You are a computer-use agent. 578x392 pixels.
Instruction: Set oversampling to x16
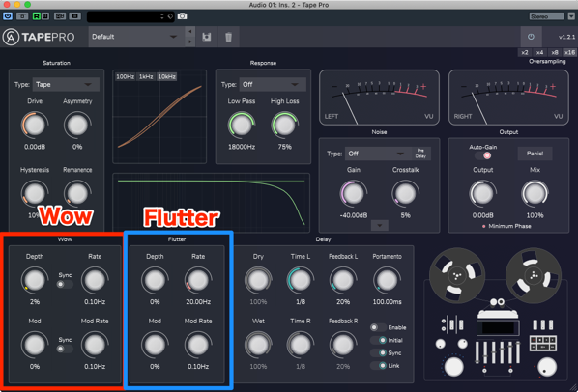[569, 53]
